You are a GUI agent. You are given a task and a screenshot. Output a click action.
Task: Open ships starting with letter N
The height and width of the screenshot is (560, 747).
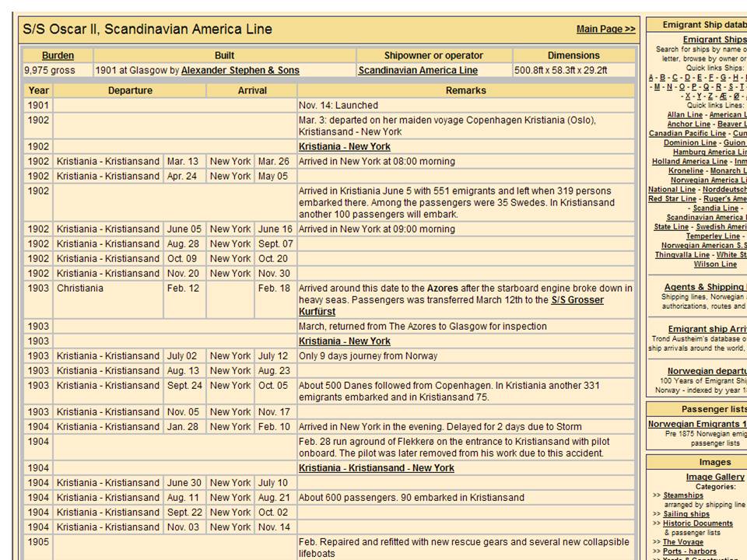coord(669,86)
